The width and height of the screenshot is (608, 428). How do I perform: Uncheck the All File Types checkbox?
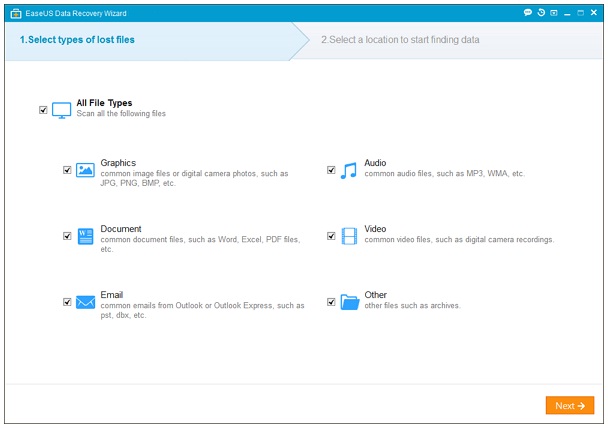(x=43, y=110)
